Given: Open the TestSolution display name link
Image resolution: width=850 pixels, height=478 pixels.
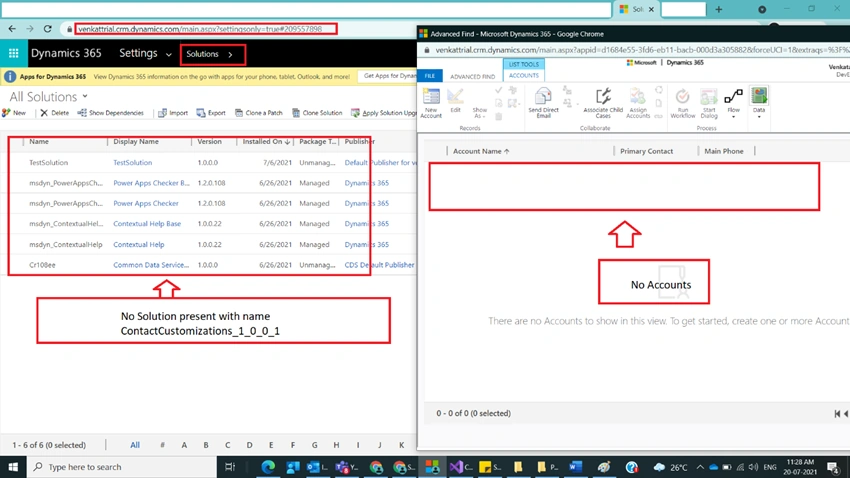Looking at the screenshot, I should (x=132, y=163).
